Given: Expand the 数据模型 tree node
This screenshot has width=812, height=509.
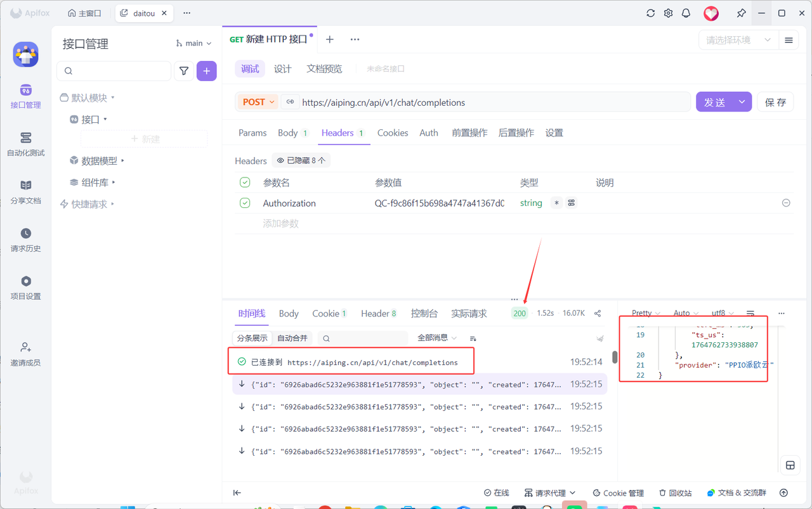Looking at the screenshot, I should (x=97, y=161).
